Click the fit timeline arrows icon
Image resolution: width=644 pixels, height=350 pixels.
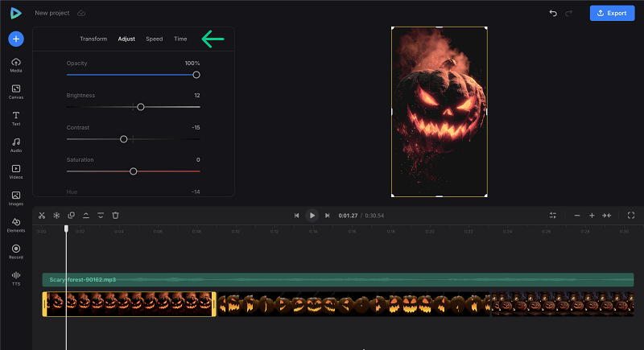coord(607,216)
